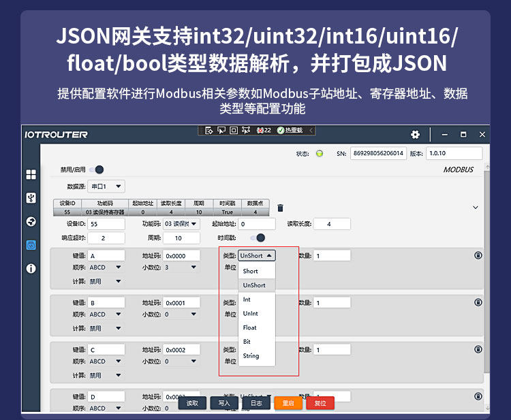
Task: Open the 小数位 3 dropdown for key A
Action: coord(181,268)
